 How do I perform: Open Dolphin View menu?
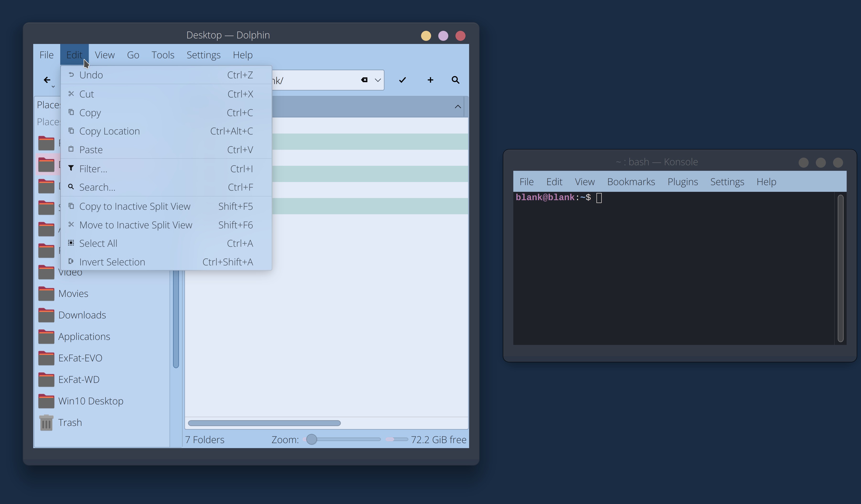[x=105, y=55]
